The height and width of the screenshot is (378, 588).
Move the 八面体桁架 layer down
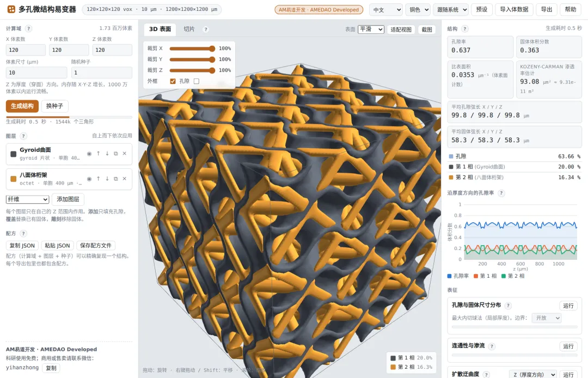107,179
